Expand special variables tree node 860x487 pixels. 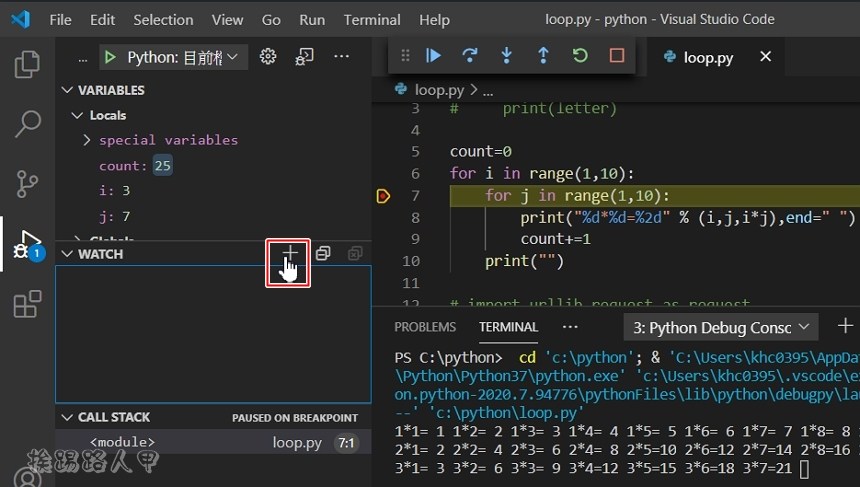click(88, 140)
